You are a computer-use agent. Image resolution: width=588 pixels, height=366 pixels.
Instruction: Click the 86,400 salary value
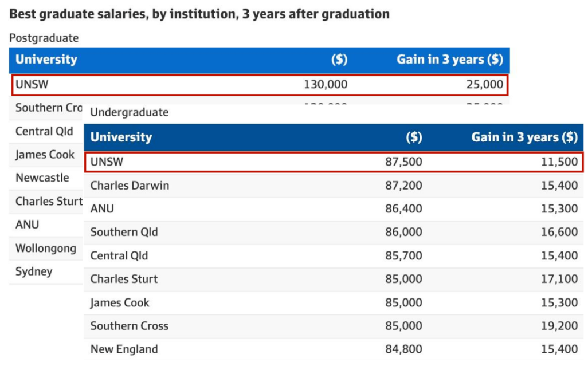[404, 208]
